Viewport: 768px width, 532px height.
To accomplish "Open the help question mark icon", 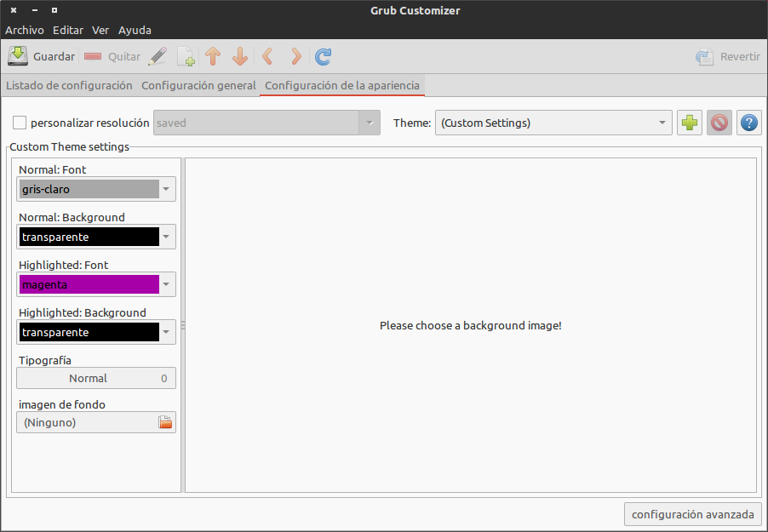I will [748, 122].
